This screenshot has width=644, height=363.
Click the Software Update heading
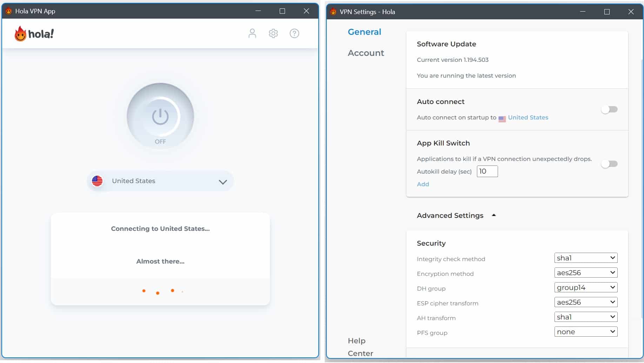(x=446, y=44)
